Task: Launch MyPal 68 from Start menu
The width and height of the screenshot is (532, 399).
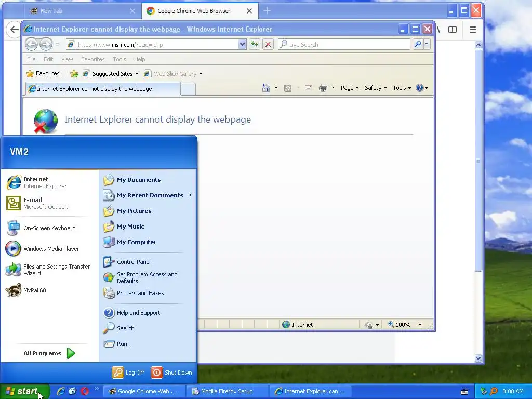Action: pos(26,290)
